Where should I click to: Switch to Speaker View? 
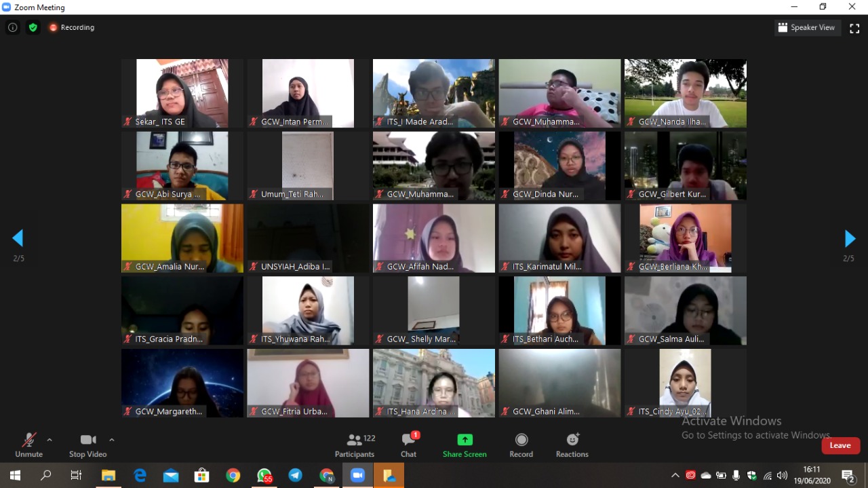(806, 28)
